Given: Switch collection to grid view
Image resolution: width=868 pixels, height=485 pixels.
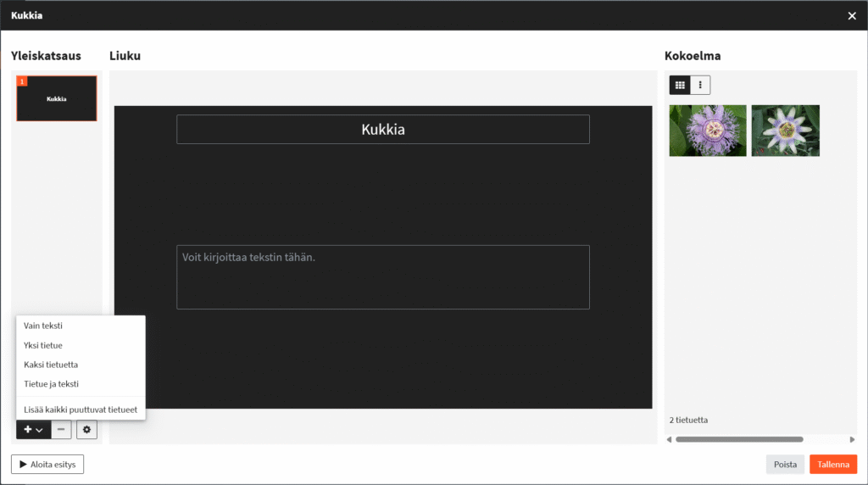Looking at the screenshot, I should pyautogui.click(x=679, y=85).
